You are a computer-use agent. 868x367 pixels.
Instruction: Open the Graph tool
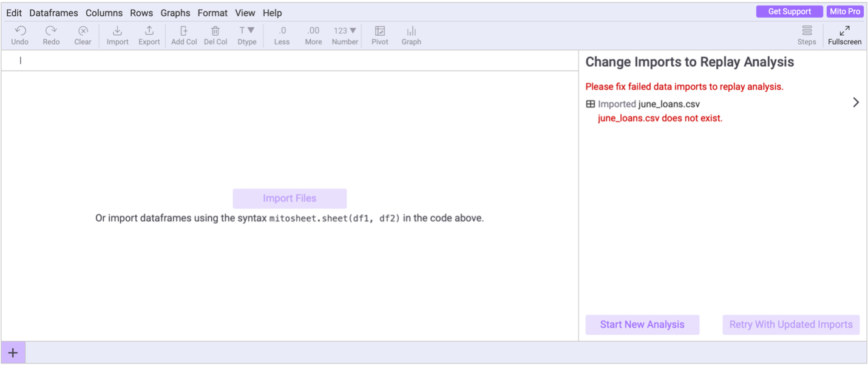click(x=411, y=32)
